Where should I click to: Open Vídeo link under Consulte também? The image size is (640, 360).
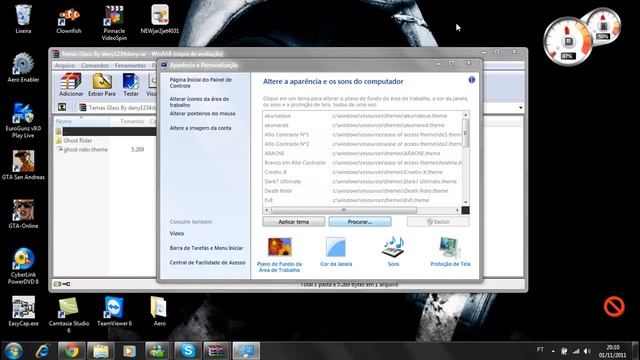[177, 233]
